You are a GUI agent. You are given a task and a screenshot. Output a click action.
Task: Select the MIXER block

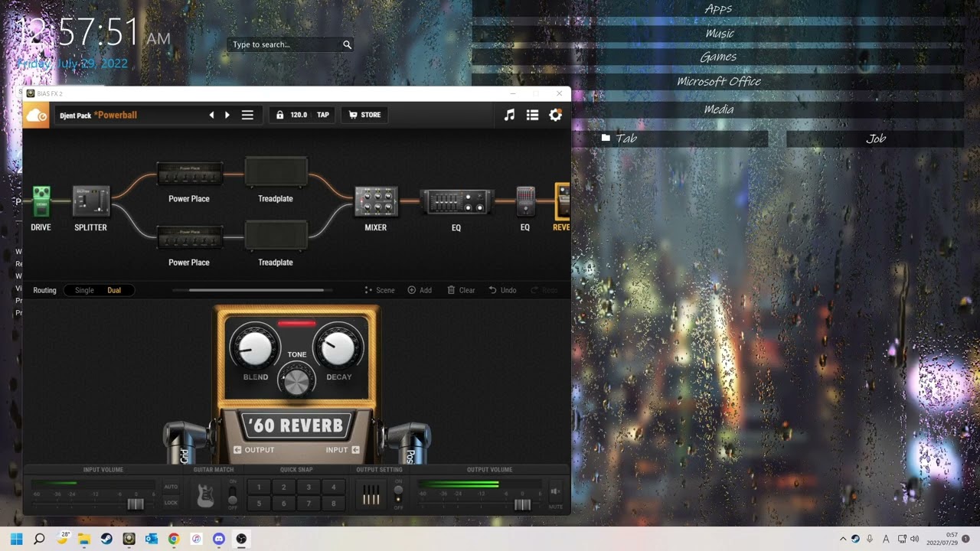click(x=375, y=202)
